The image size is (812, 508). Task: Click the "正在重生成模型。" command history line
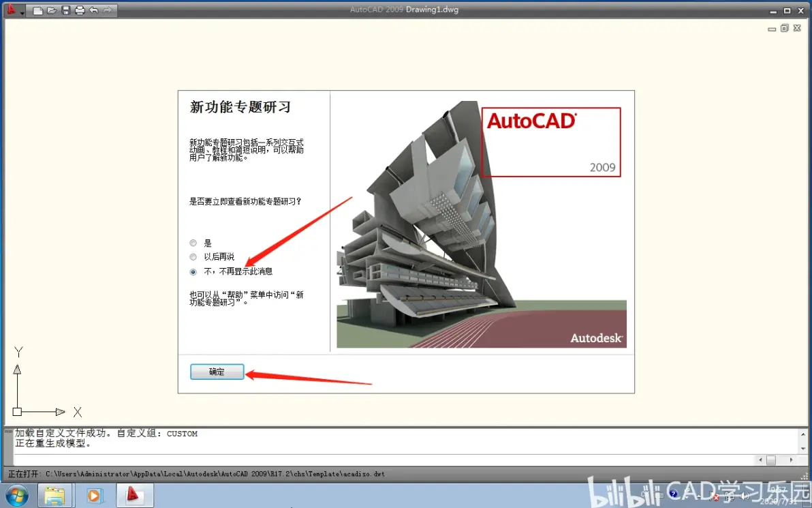click(53, 444)
